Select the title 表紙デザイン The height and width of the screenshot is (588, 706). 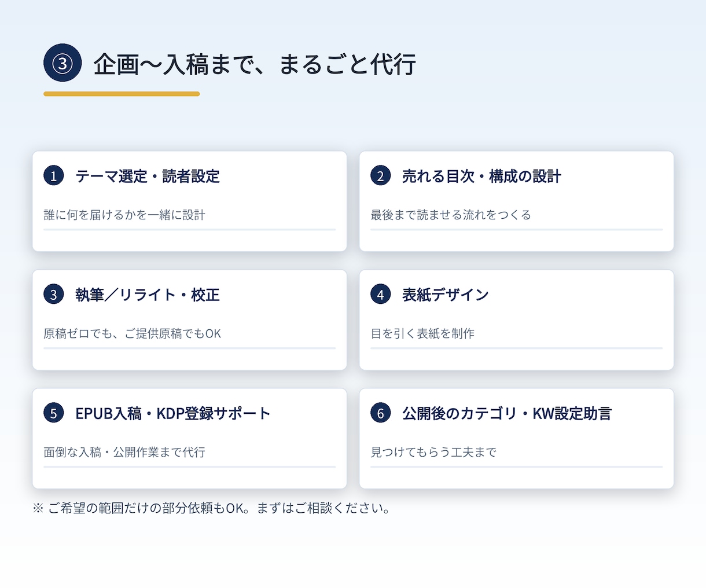(x=446, y=295)
